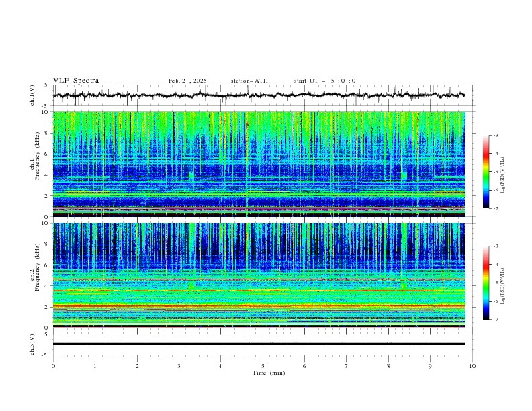Click the '8' frequency tick of the ch.1 spectrogram
Screen dimensions: 532x411
point(48,133)
